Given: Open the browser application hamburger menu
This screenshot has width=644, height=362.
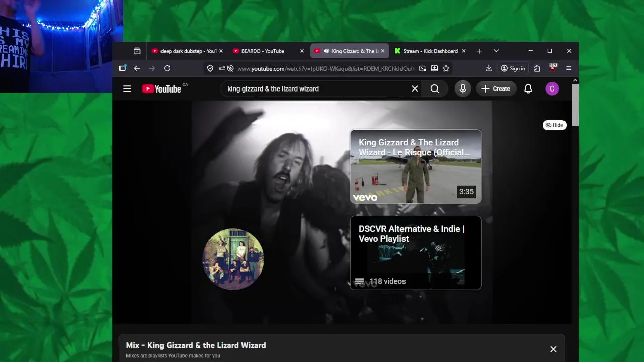Looking at the screenshot, I should pos(569,68).
